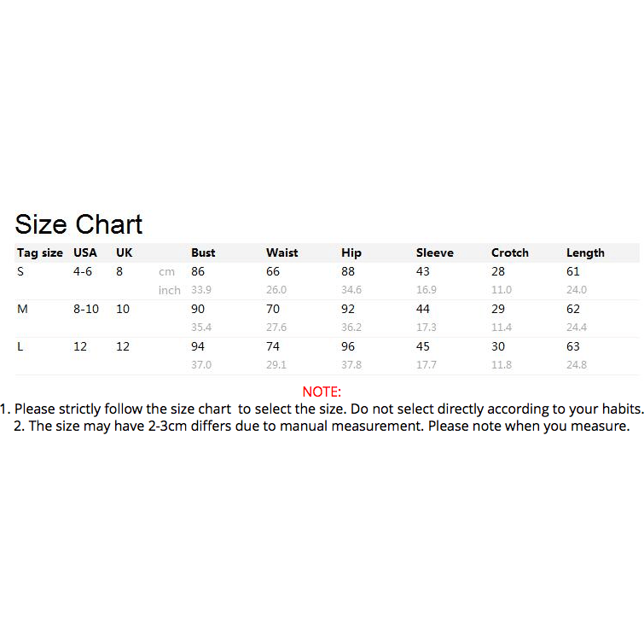Viewport: 644px width, 644px height.
Task: Select the Tag size column header
Action: coord(40,252)
